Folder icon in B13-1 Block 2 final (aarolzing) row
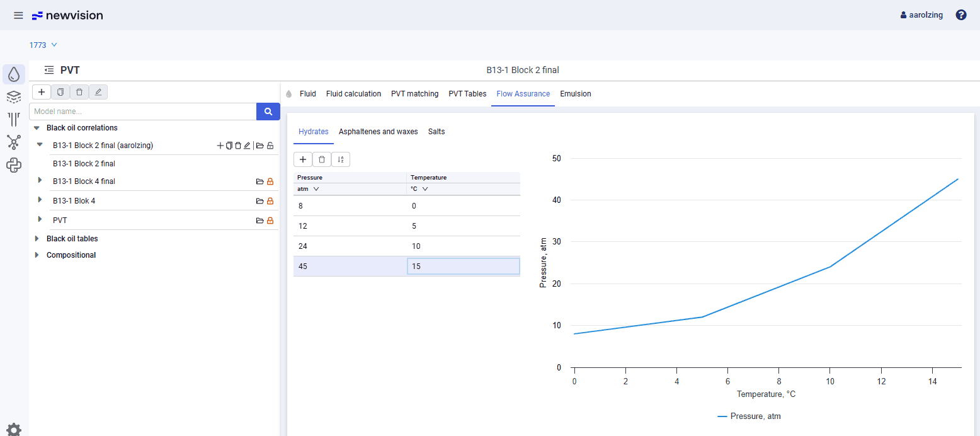The image size is (980, 436). tap(259, 146)
